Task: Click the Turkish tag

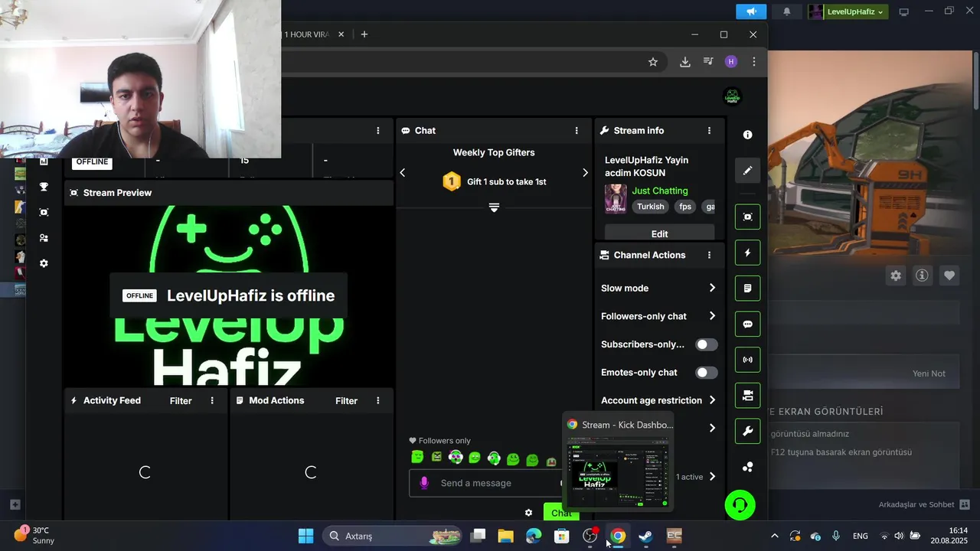Action: coord(651,207)
